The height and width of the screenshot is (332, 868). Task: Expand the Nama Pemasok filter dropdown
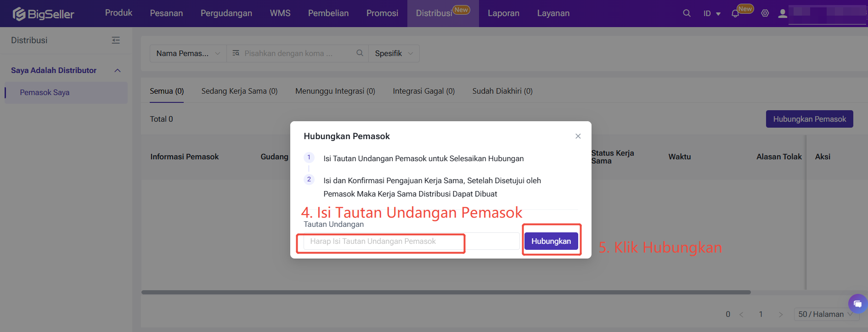188,53
